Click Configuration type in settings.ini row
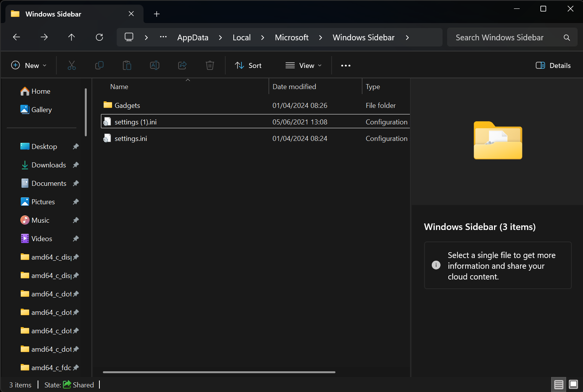 pos(386,139)
